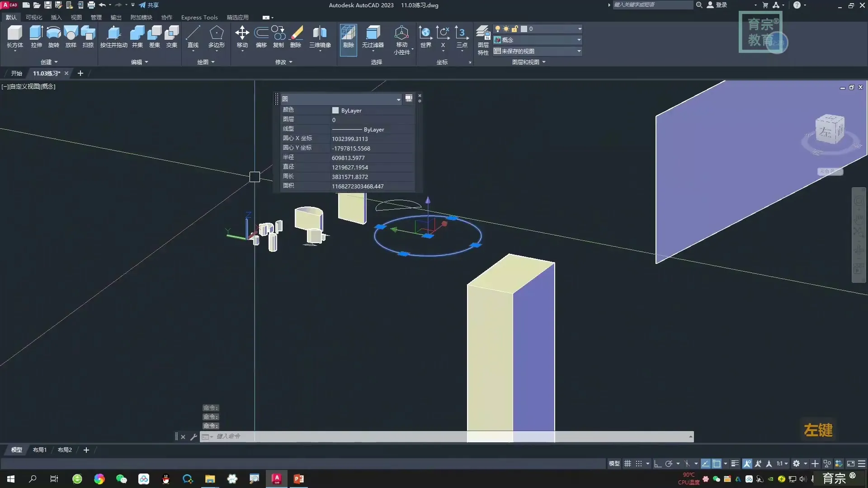Open the Express Tools ribbon tab
The width and height of the screenshot is (868, 488).
pyautogui.click(x=199, y=17)
